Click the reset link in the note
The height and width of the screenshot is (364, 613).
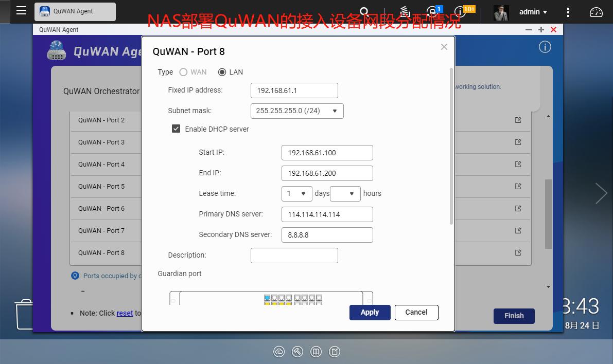tap(125, 313)
